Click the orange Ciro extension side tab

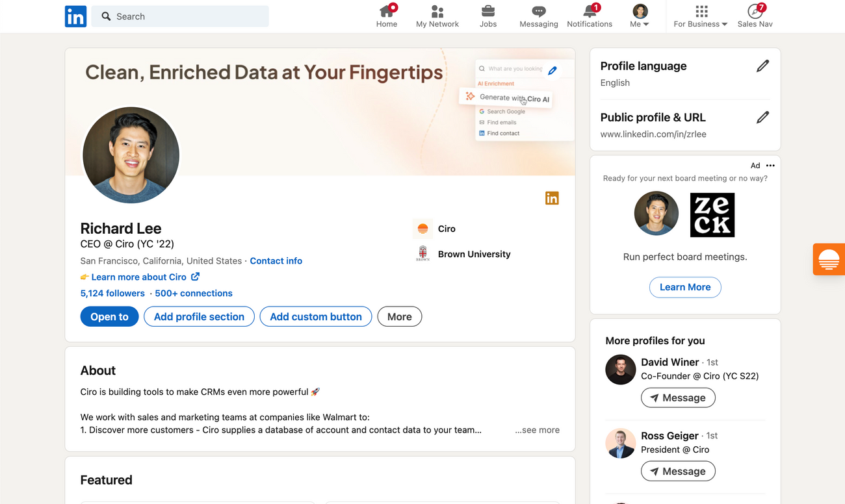[829, 259]
